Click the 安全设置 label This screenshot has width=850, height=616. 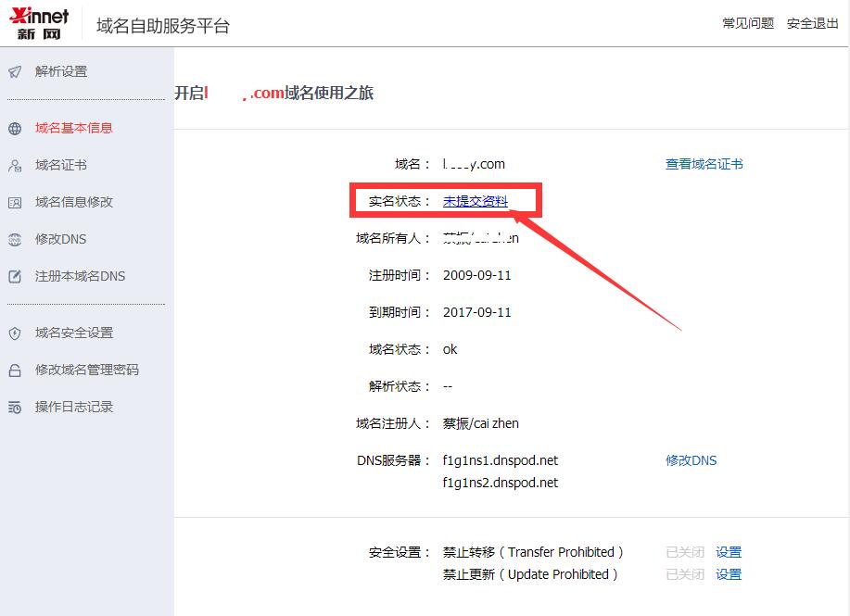click(400, 552)
